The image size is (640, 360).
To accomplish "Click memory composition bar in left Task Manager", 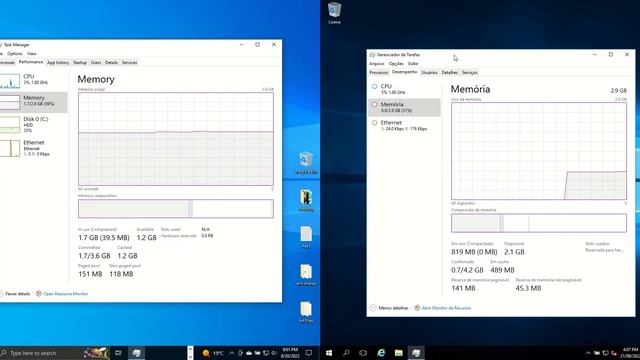I will [x=176, y=209].
